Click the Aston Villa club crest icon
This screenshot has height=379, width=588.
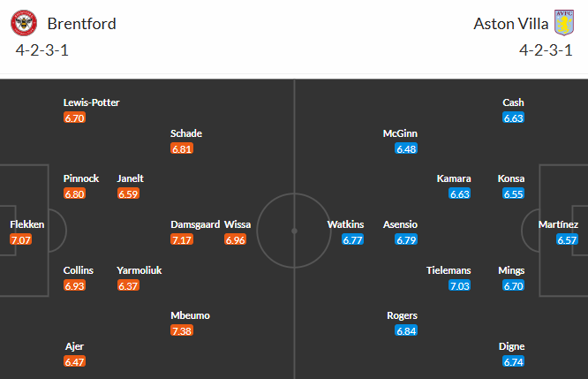click(x=563, y=22)
